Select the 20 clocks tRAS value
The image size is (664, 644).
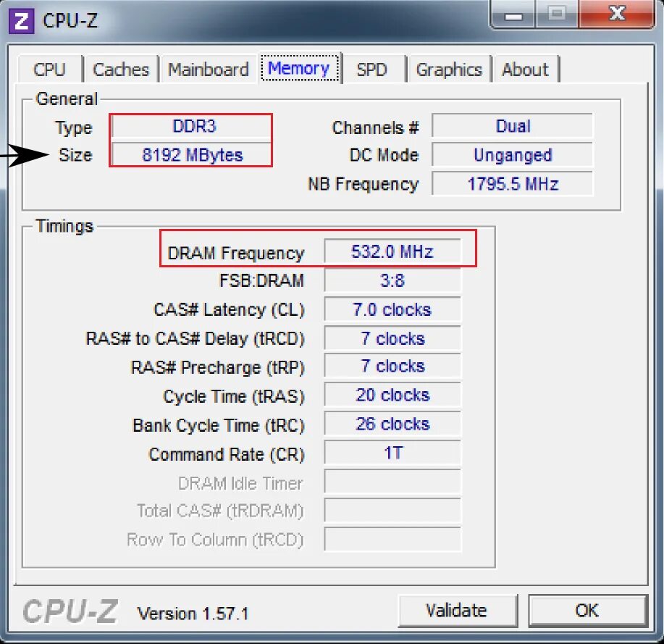(392, 395)
